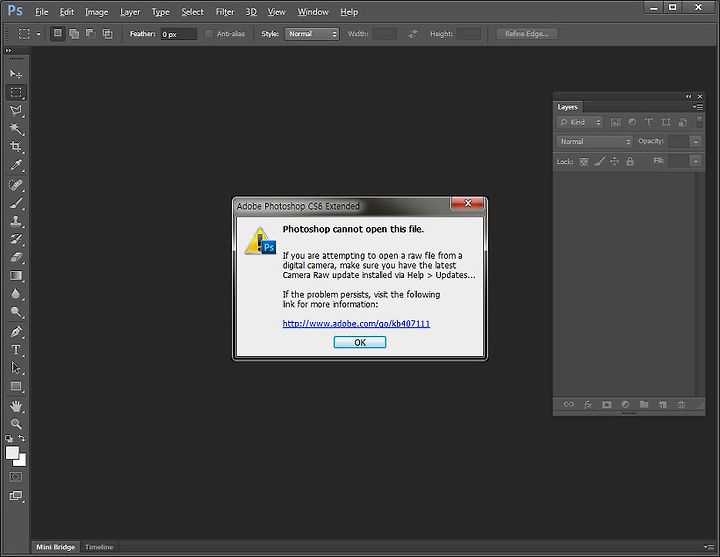The height and width of the screenshot is (557, 720).
Task: Open the Fill slider dropdown
Action: [x=696, y=161]
